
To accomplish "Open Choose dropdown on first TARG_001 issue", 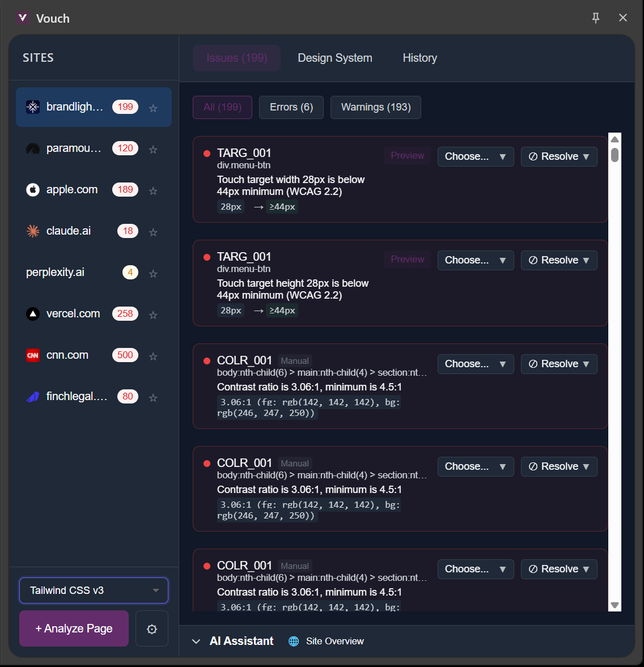I will tap(476, 156).
